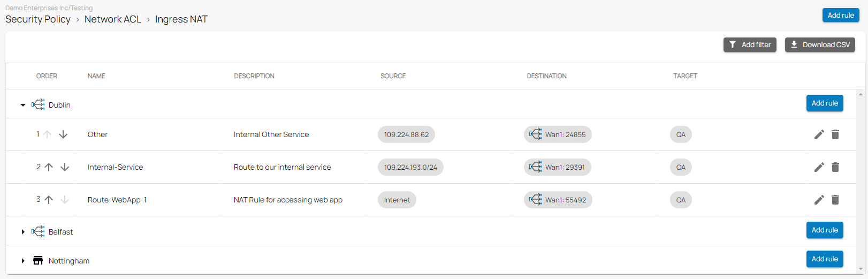Screen dimensions: 868x279
Task: Expand the Belfast site group
Action: 23,232
